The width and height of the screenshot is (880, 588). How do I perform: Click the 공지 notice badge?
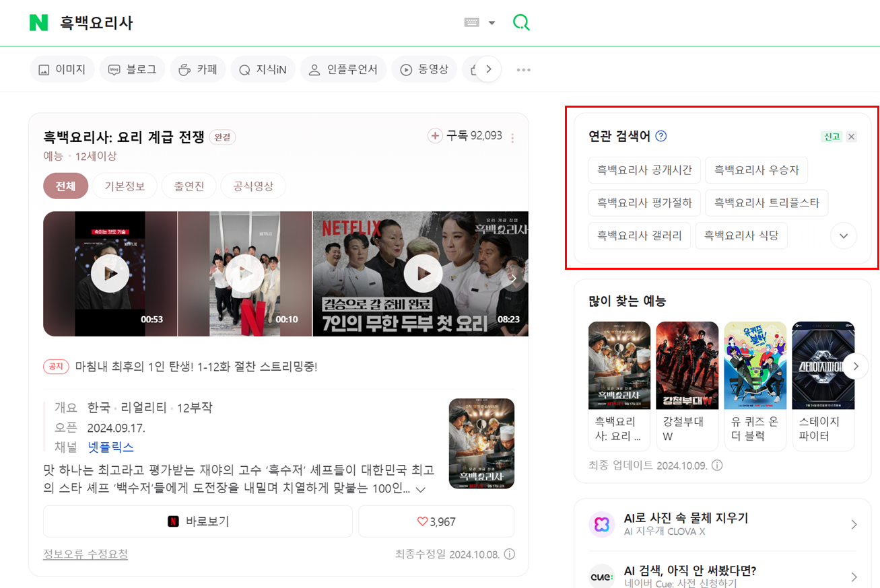point(57,367)
